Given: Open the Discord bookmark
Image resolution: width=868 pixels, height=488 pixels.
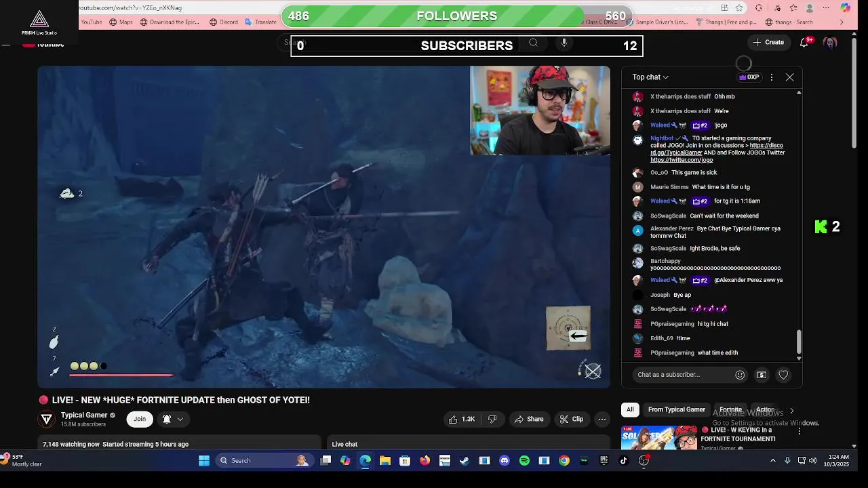Looking at the screenshot, I should coord(224,22).
